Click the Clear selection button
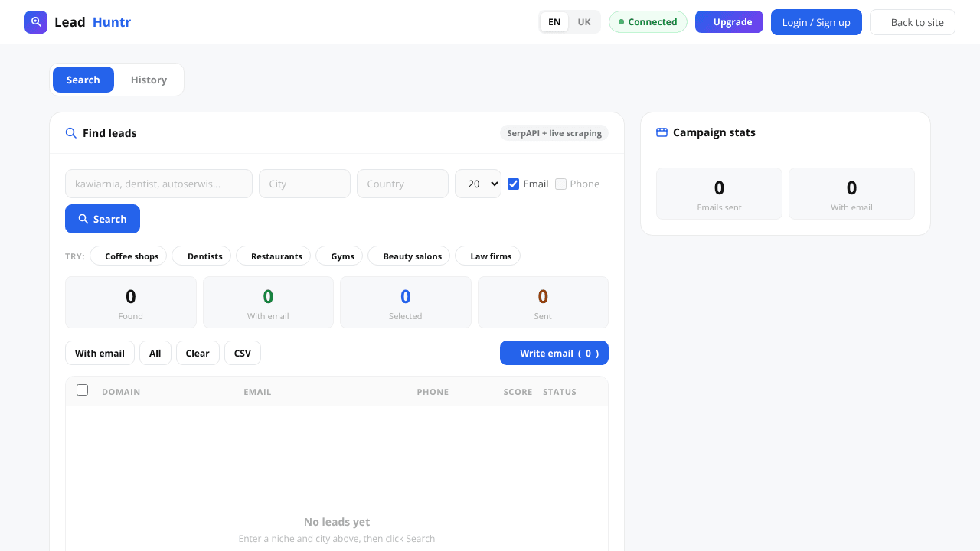Image resolution: width=980 pixels, height=551 pixels. pyautogui.click(x=198, y=353)
